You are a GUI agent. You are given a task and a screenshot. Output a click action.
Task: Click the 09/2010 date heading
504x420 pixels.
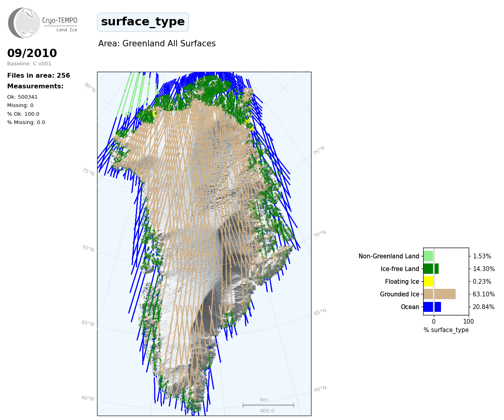coord(32,53)
